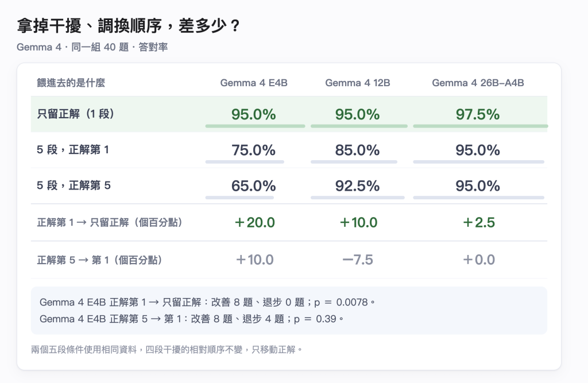Click the column header 餵進去的是什麼

[71, 83]
